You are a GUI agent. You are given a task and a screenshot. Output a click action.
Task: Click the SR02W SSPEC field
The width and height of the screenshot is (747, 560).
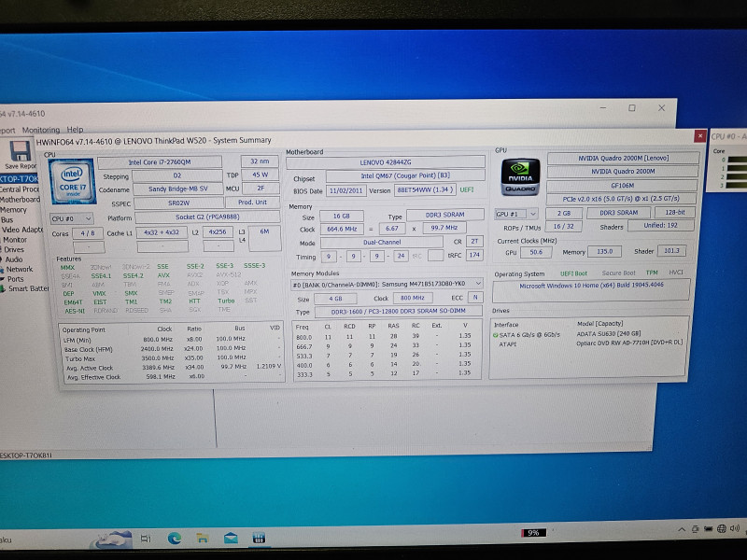tap(178, 203)
